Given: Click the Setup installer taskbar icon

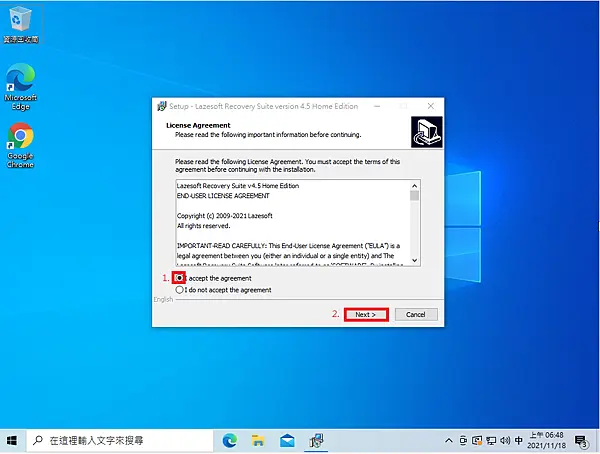Looking at the screenshot, I should [x=316, y=441].
